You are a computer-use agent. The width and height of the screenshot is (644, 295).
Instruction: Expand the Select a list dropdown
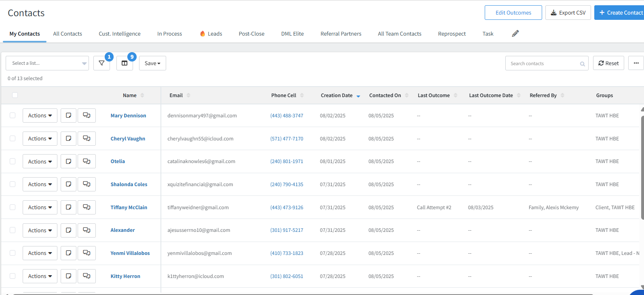pos(47,63)
